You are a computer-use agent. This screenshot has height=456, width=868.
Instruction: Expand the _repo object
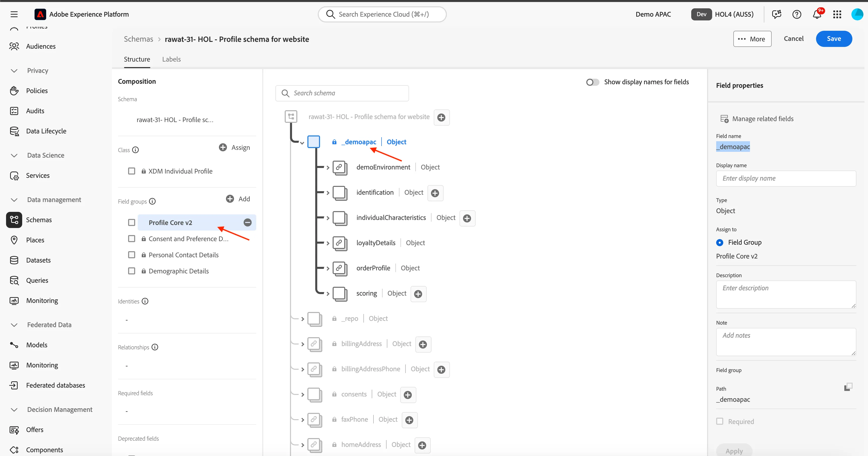302,319
